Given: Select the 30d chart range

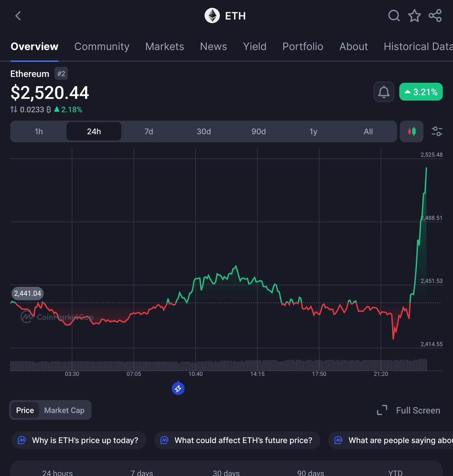Looking at the screenshot, I should pyautogui.click(x=203, y=131).
